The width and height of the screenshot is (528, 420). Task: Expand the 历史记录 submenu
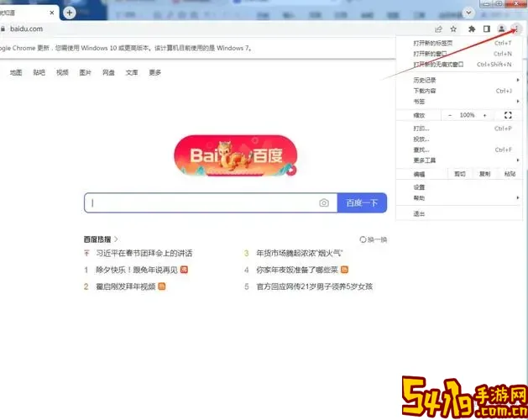(459, 80)
